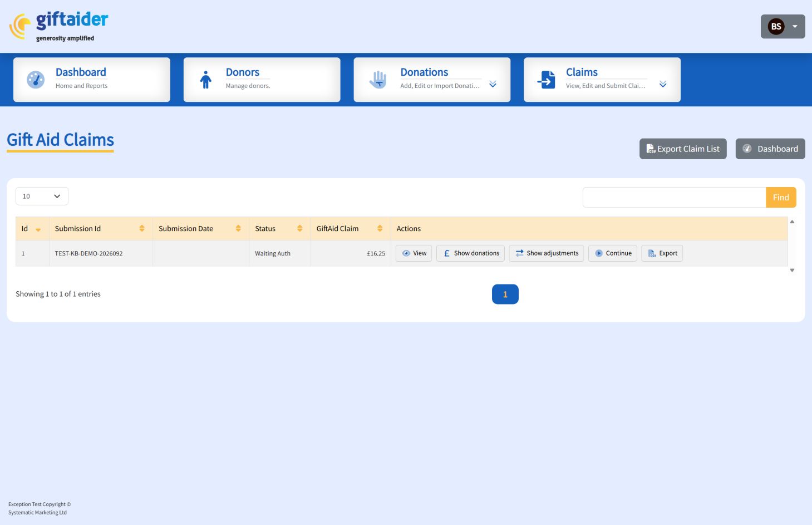Expand the user account dropdown arrow
Image resolution: width=812 pixels, height=525 pixels.
tap(795, 26)
